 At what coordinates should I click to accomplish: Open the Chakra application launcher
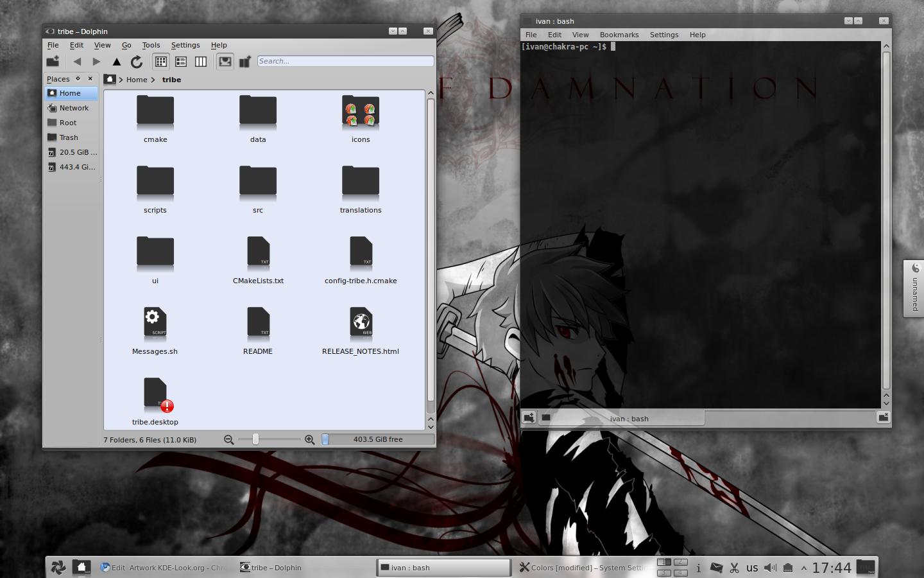click(x=58, y=567)
